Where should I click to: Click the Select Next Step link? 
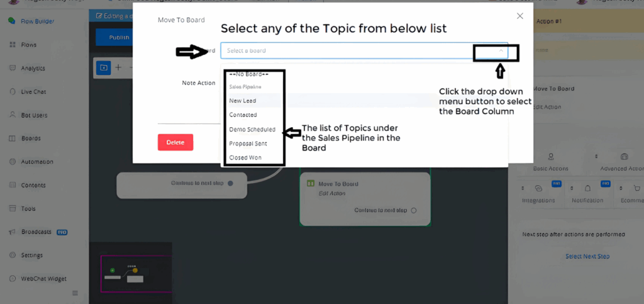[x=587, y=256]
